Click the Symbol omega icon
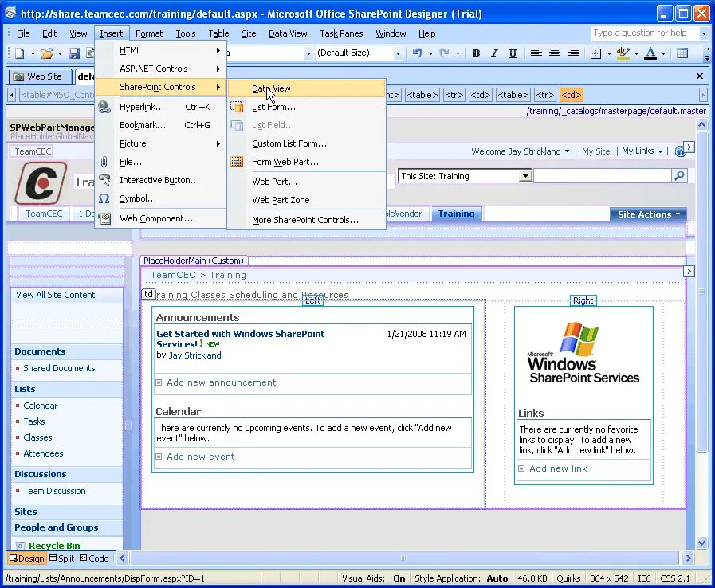 click(x=104, y=198)
